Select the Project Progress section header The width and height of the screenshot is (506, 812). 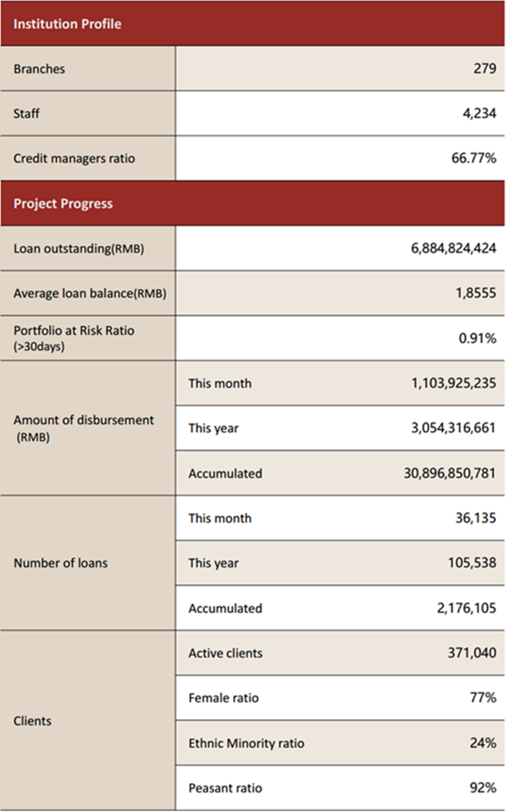[x=63, y=204]
